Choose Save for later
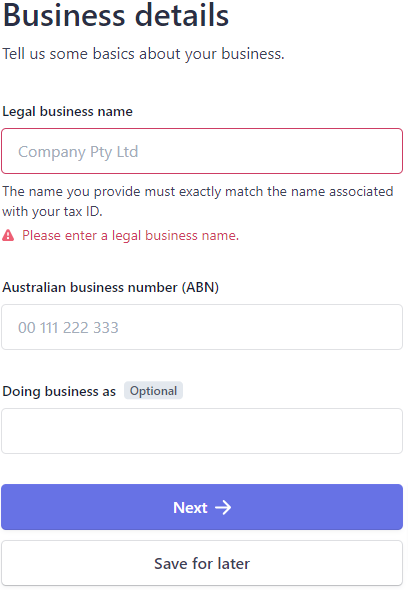The width and height of the screenshot is (408, 590). [x=202, y=563]
